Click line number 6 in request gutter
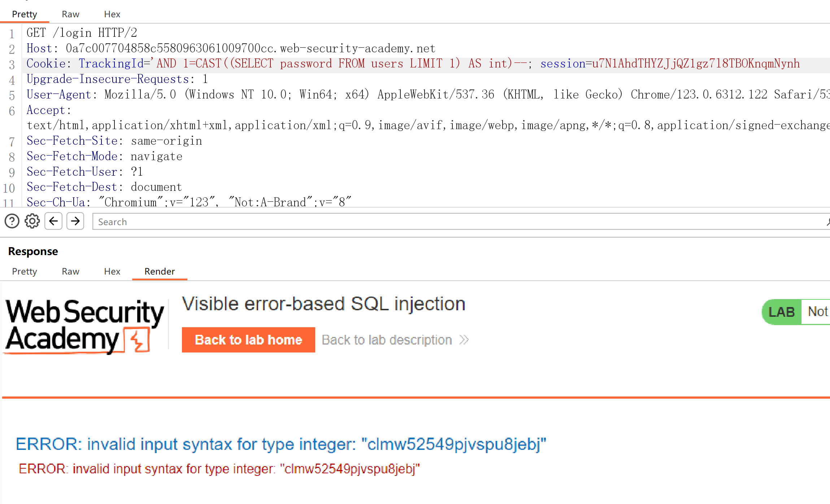The height and width of the screenshot is (504, 830). (12, 111)
